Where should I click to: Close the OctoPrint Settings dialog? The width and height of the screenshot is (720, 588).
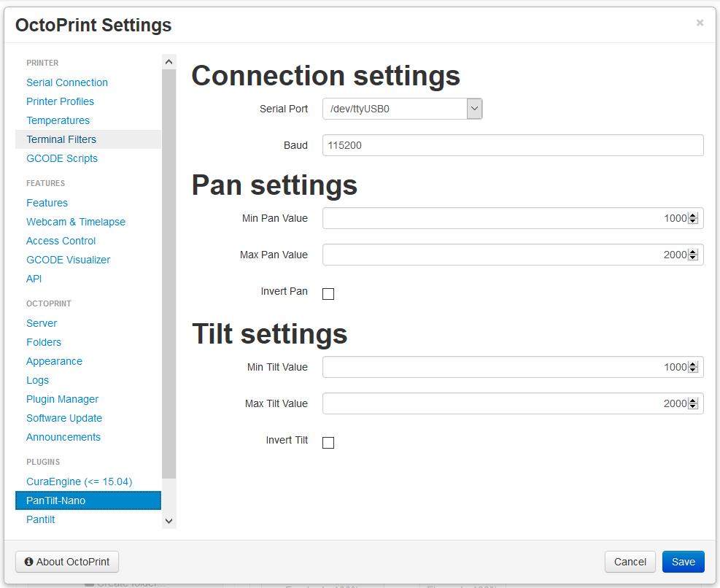700,23
